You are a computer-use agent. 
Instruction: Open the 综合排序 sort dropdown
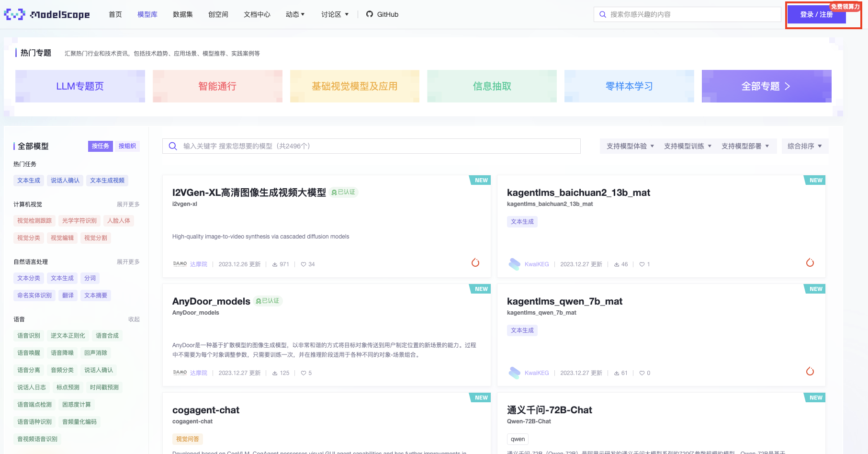805,146
